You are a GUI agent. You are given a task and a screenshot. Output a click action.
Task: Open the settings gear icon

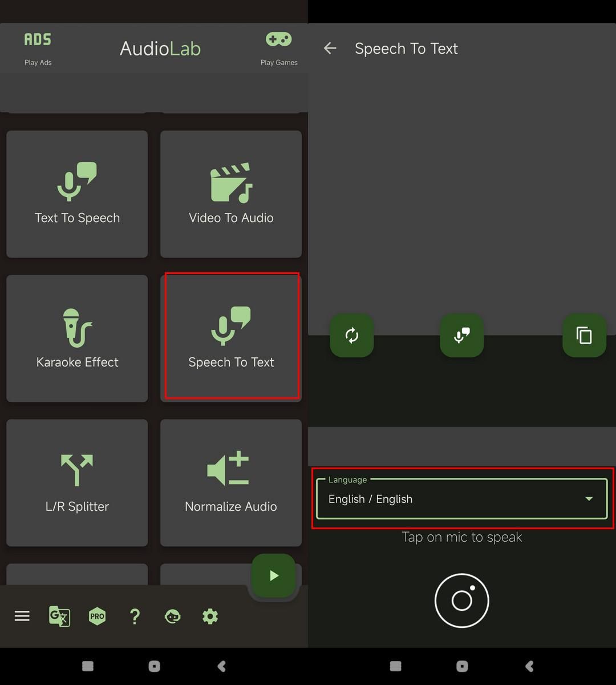[210, 616]
